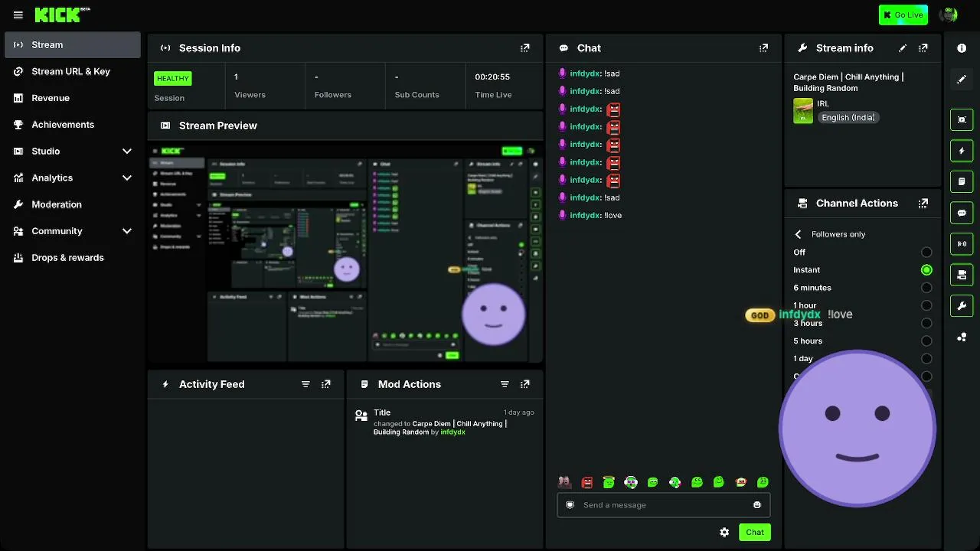Click the Stream Preview video thumbnail

tap(345, 252)
